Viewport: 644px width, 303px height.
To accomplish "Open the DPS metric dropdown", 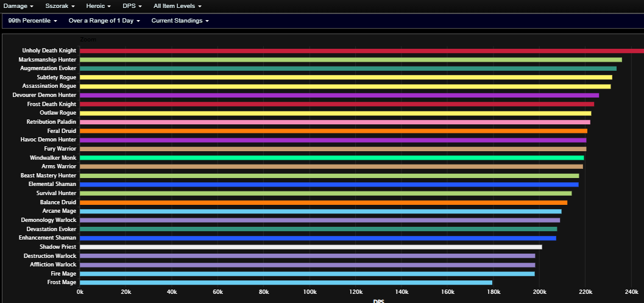I will pos(132,6).
